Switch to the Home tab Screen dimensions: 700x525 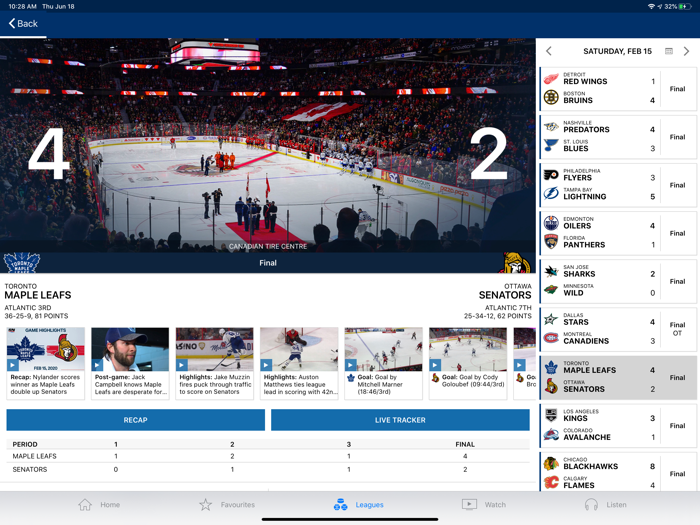point(99,505)
